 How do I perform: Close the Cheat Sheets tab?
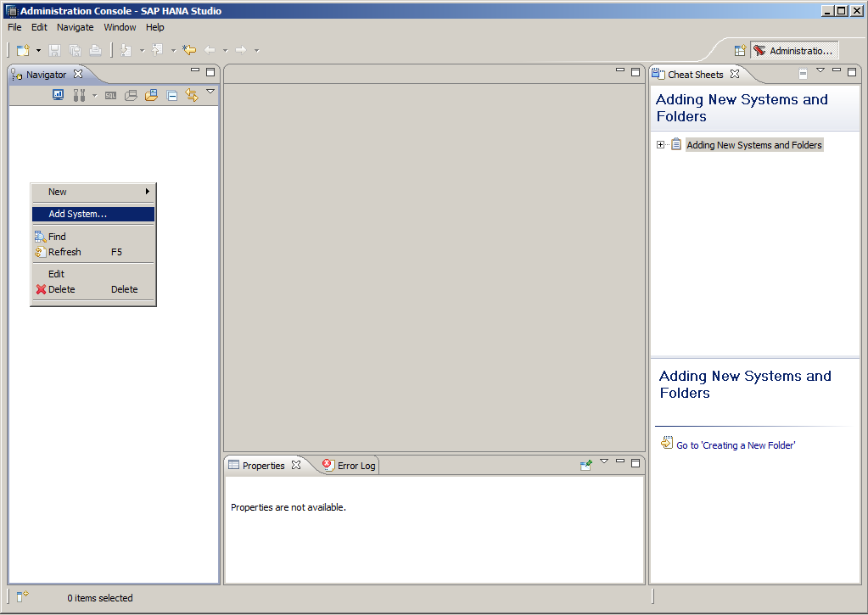[735, 74]
